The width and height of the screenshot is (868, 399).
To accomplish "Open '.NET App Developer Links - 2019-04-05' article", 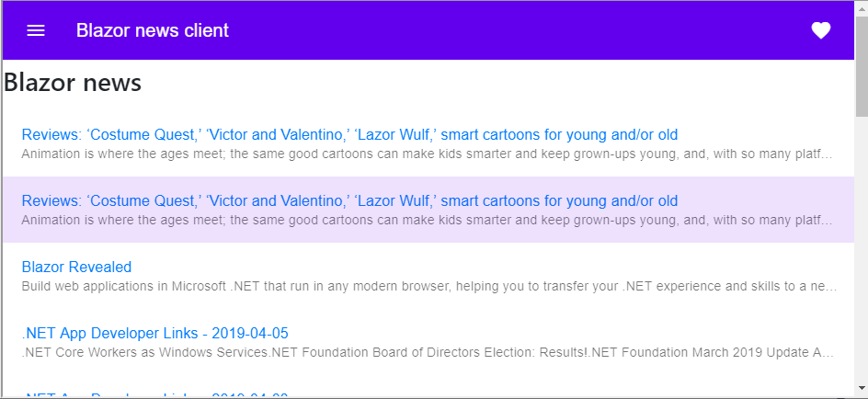I will click(155, 333).
